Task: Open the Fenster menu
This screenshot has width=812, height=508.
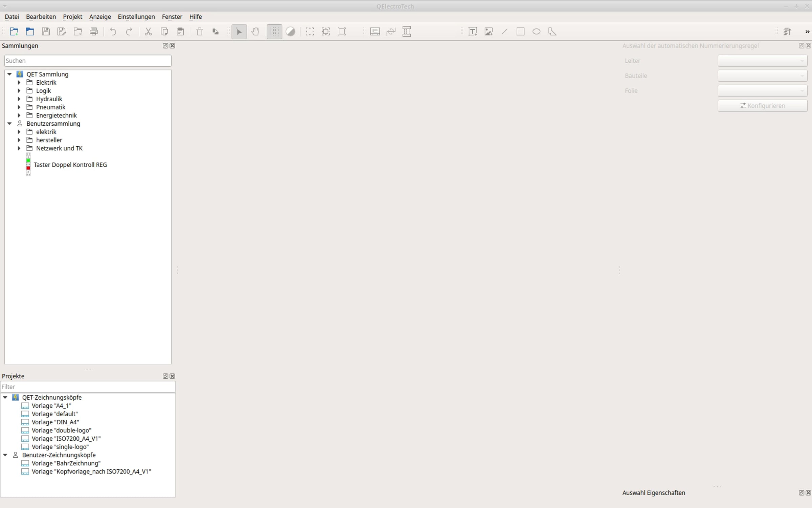Action: [x=172, y=17]
